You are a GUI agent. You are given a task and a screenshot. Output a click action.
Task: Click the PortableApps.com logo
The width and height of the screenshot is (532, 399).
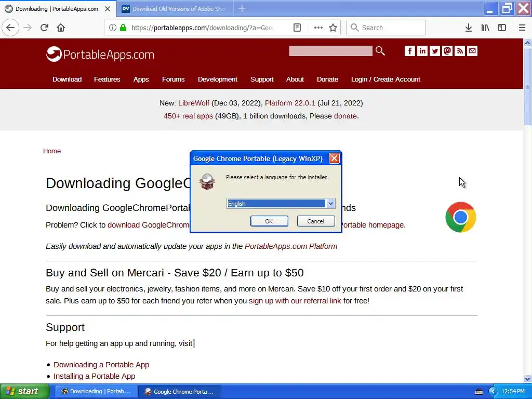[x=100, y=54]
